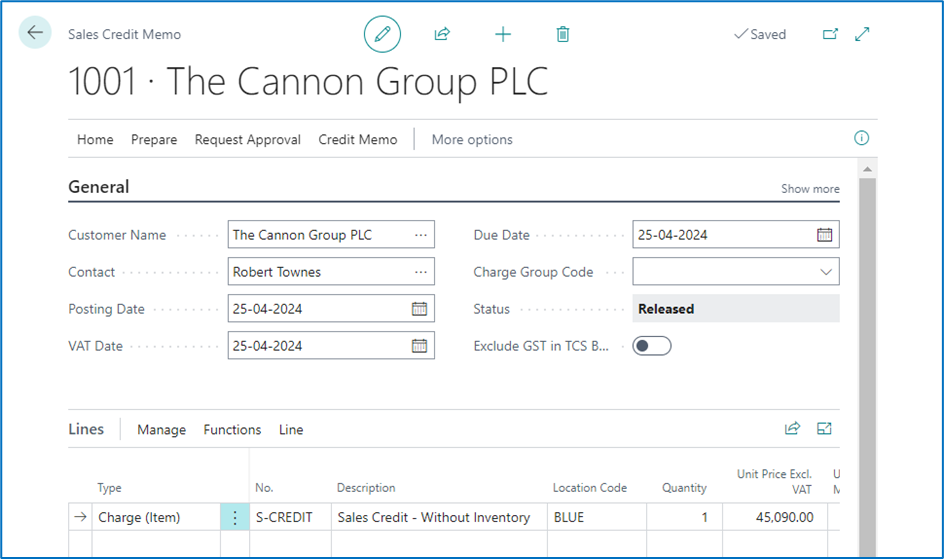The height and width of the screenshot is (559, 944).
Task: Click the pencil edit icon
Action: [x=382, y=34]
